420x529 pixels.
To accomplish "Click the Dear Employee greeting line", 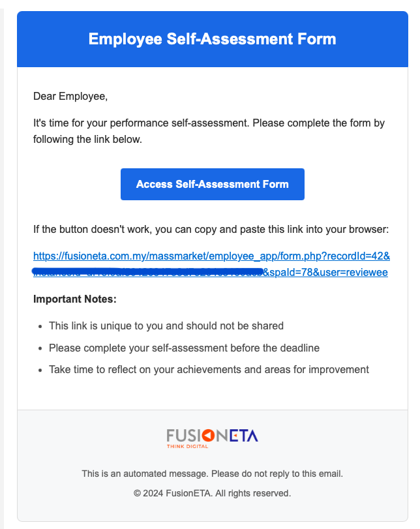I will (x=70, y=97).
